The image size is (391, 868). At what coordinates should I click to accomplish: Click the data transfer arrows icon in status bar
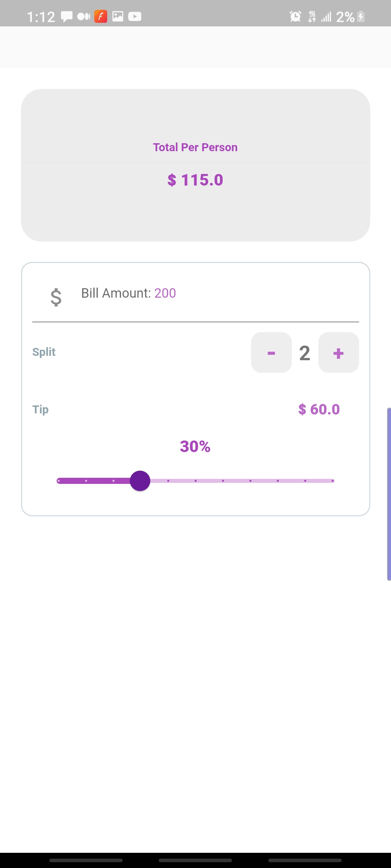point(311,17)
